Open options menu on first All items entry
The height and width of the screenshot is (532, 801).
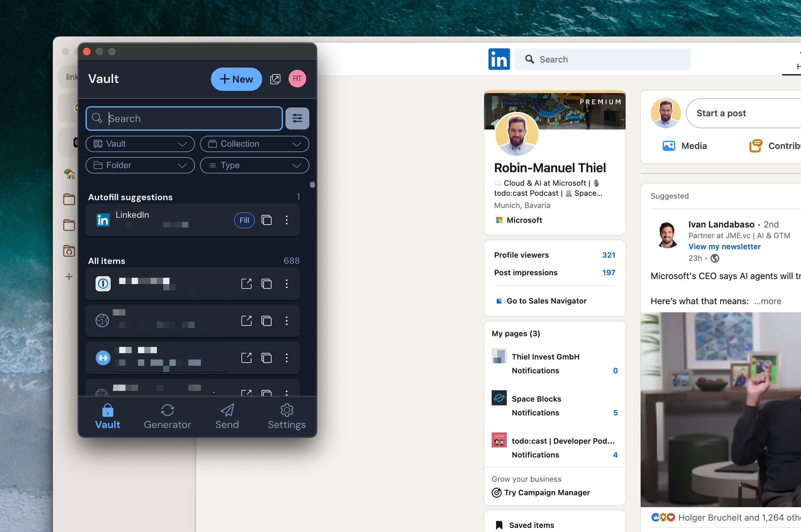tap(287, 284)
